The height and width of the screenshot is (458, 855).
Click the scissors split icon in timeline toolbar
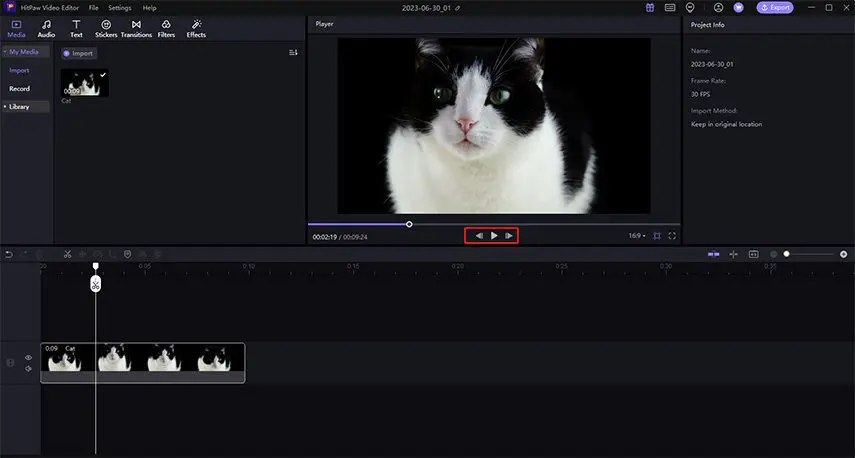tap(68, 254)
